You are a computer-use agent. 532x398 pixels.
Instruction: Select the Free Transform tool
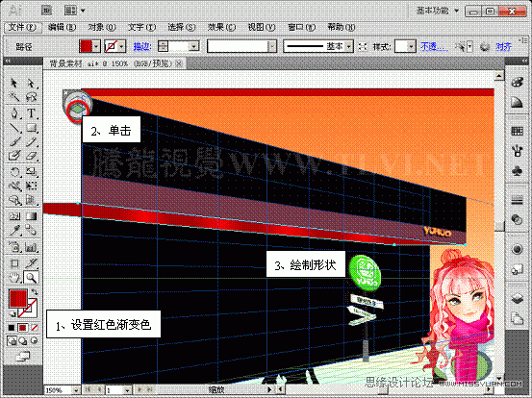tap(31, 186)
